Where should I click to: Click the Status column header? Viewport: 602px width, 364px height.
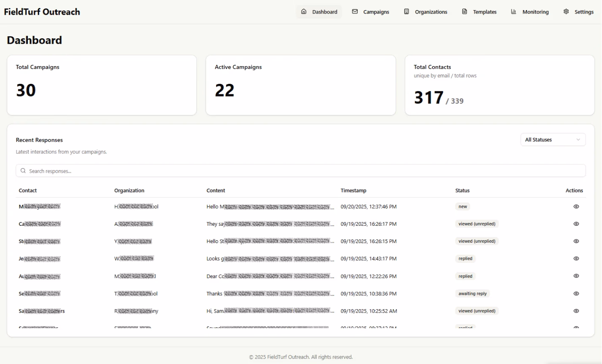pyautogui.click(x=463, y=190)
